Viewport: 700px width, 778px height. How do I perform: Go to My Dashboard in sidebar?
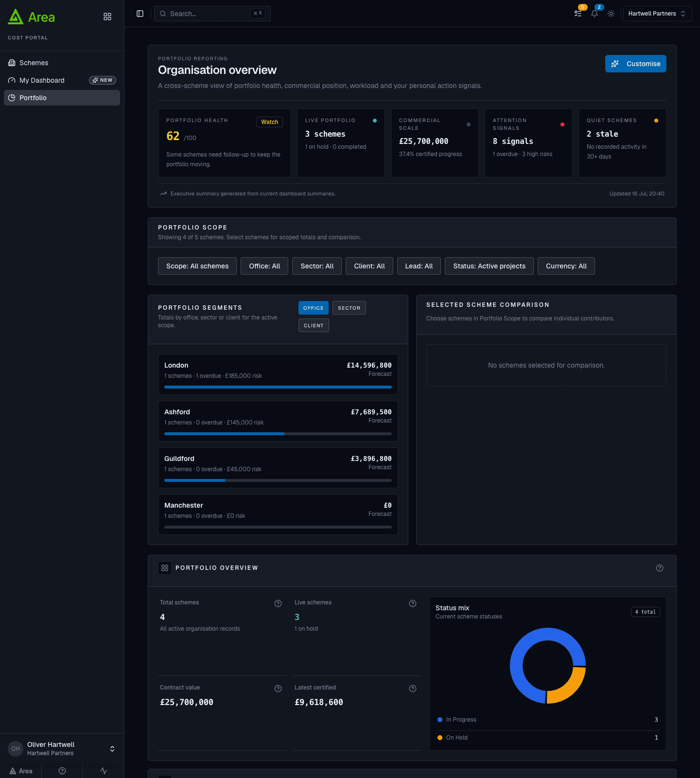62,80
